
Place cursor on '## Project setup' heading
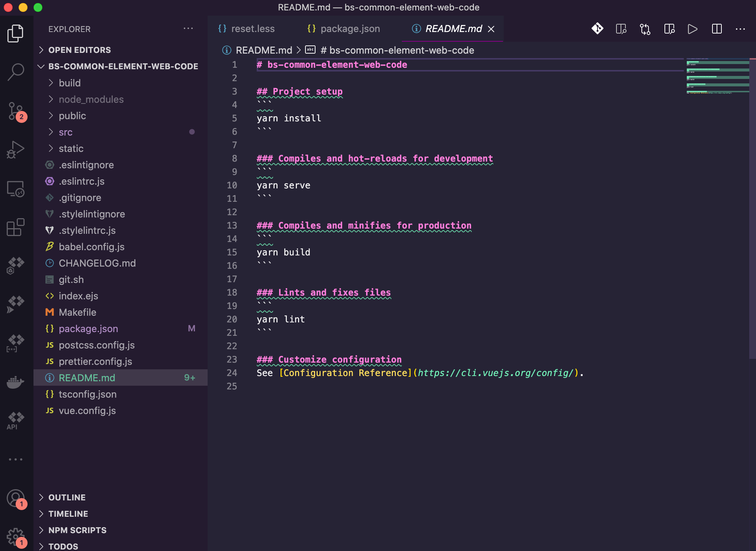[x=299, y=91]
